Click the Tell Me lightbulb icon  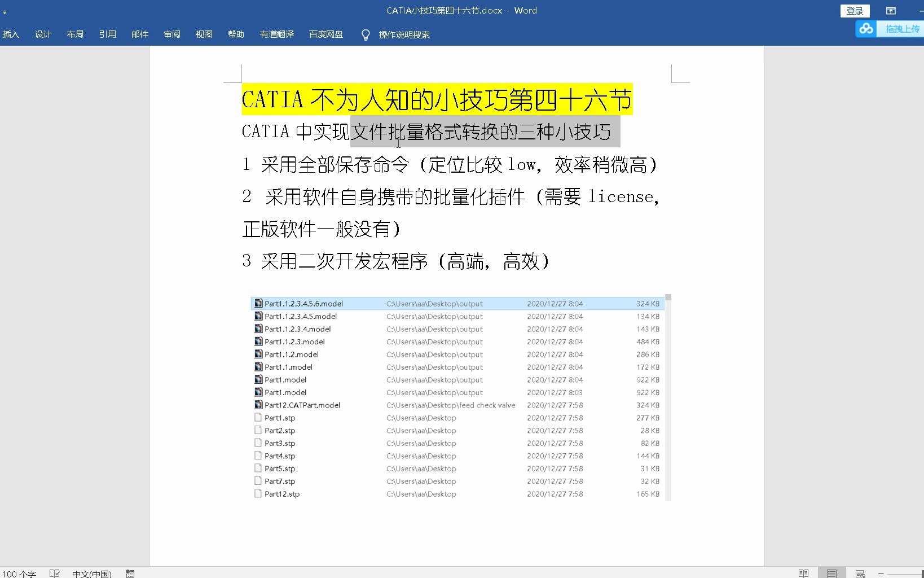tap(366, 35)
